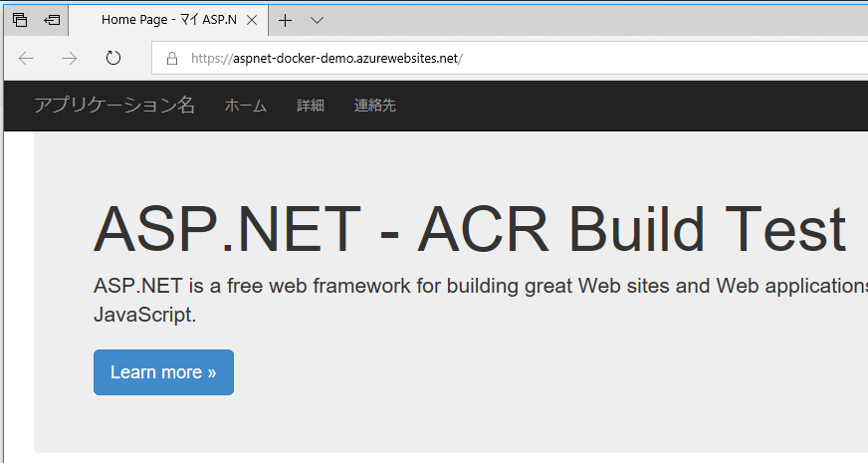Go forward to next page
Image resolution: width=868 pixels, height=463 pixels.
70,58
